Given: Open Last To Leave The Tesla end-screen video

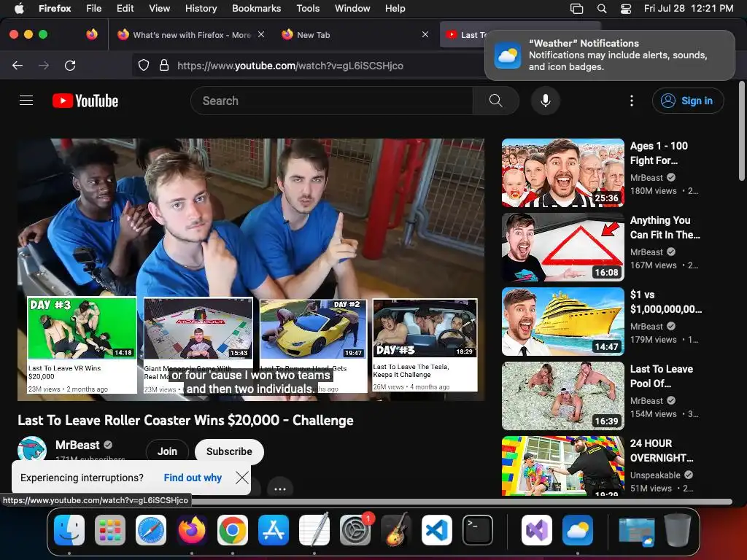Looking at the screenshot, I should click(x=425, y=345).
